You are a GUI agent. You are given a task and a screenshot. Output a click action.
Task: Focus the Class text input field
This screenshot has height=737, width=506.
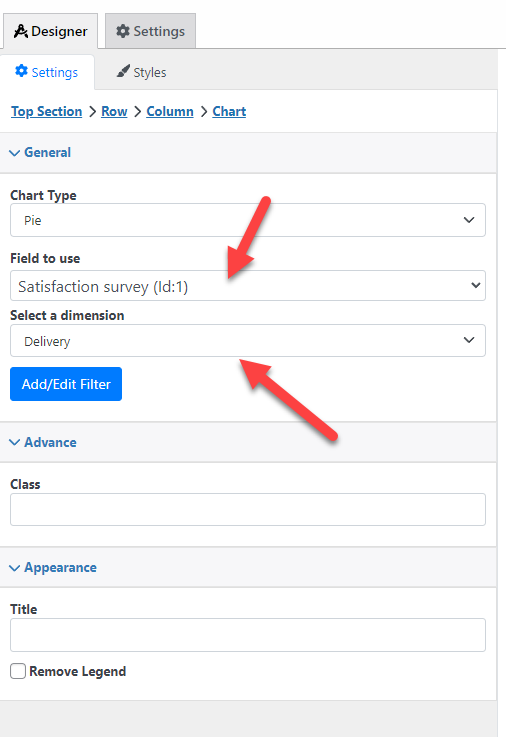click(x=248, y=510)
